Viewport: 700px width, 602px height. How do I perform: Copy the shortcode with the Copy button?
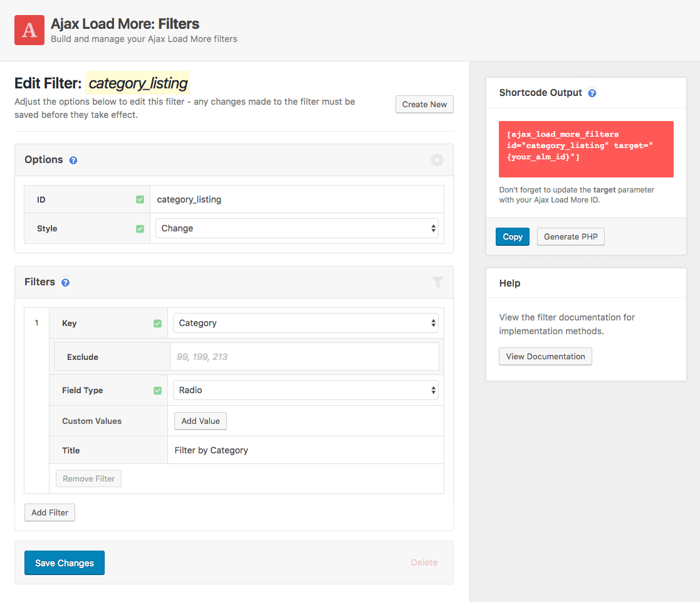click(x=513, y=236)
